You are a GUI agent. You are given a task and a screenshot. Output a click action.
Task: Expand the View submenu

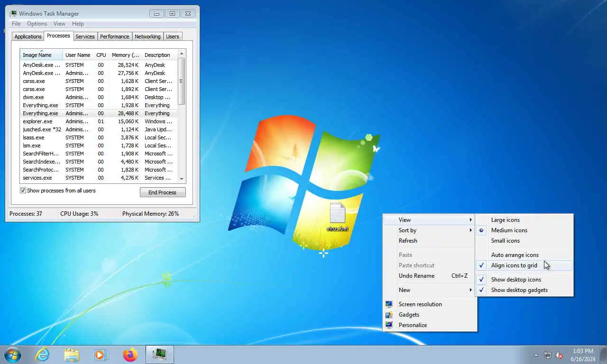pyautogui.click(x=429, y=220)
